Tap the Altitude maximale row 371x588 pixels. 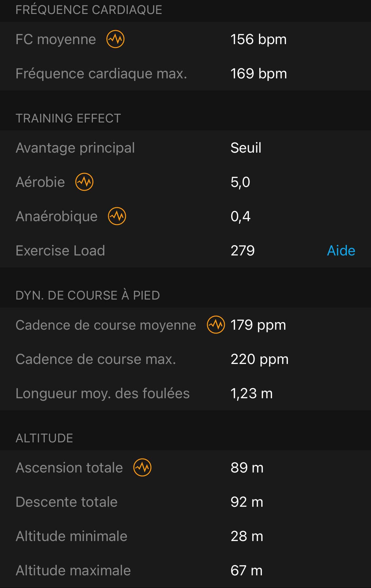tap(185, 571)
